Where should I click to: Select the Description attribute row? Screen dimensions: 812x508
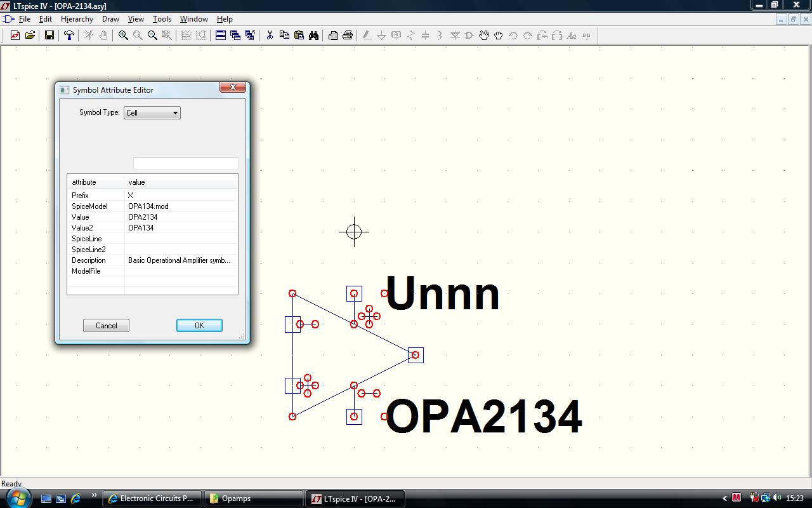(x=152, y=260)
